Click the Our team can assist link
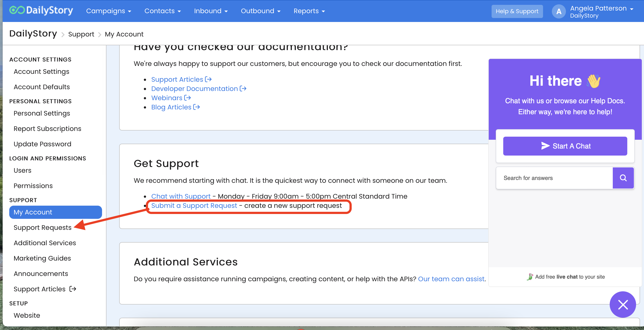This screenshot has height=330, width=644. [x=451, y=279]
